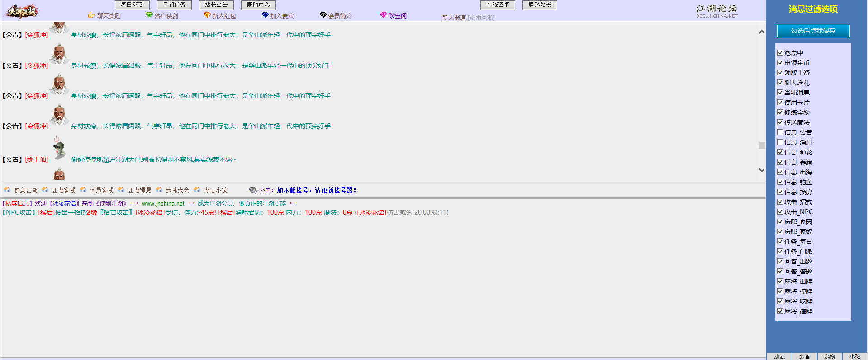
Task: Click the house icon beside 江湖客栈
Action: coord(45,190)
